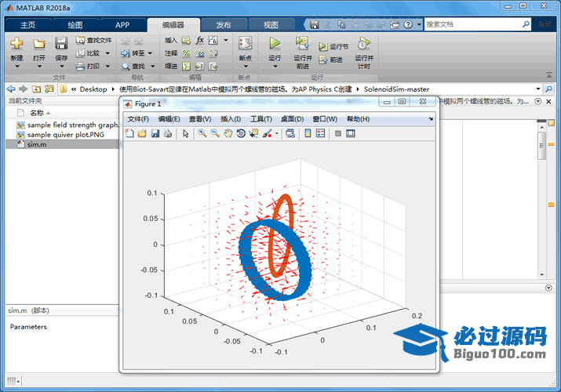Click the Breakpoints icon
Screen dimensions: 561x392
click(245, 43)
